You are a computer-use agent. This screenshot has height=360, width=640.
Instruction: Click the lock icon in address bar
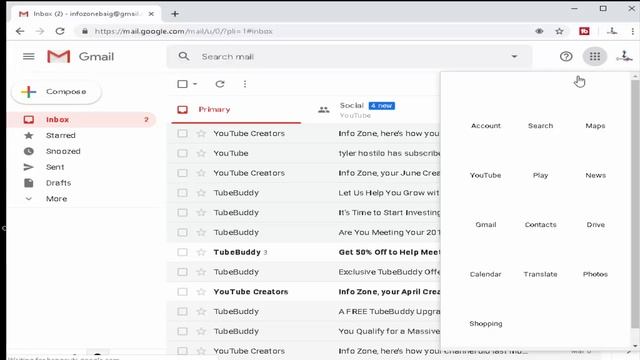[84, 31]
